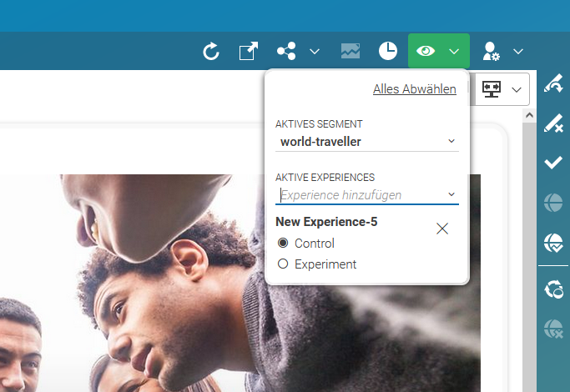
Task: Click the globe with checkmark publish icon
Action: (552, 242)
